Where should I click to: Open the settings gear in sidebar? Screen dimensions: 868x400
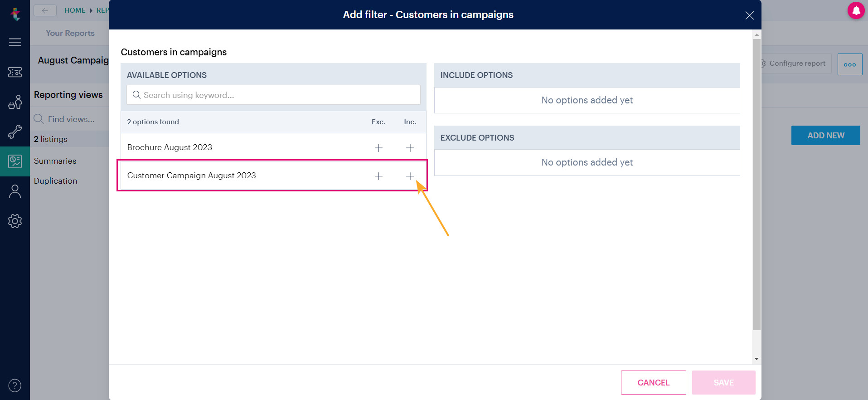[x=15, y=221]
